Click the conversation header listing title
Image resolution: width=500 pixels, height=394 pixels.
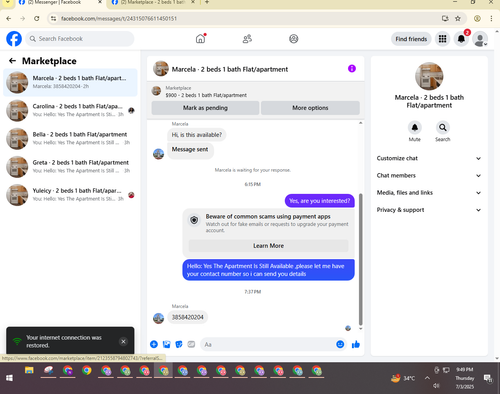pos(230,69)
